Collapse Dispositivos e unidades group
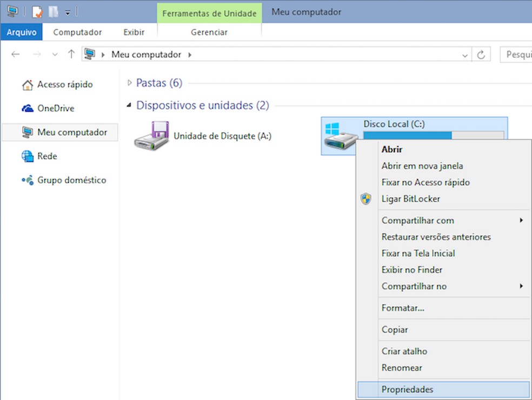 pyautogui.click(x=129, y=105)
